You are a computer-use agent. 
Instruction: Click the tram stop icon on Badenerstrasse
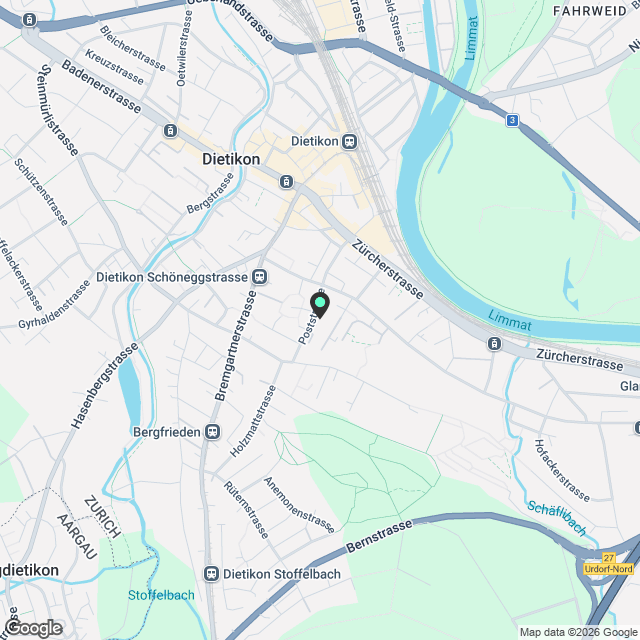point(170,131)
